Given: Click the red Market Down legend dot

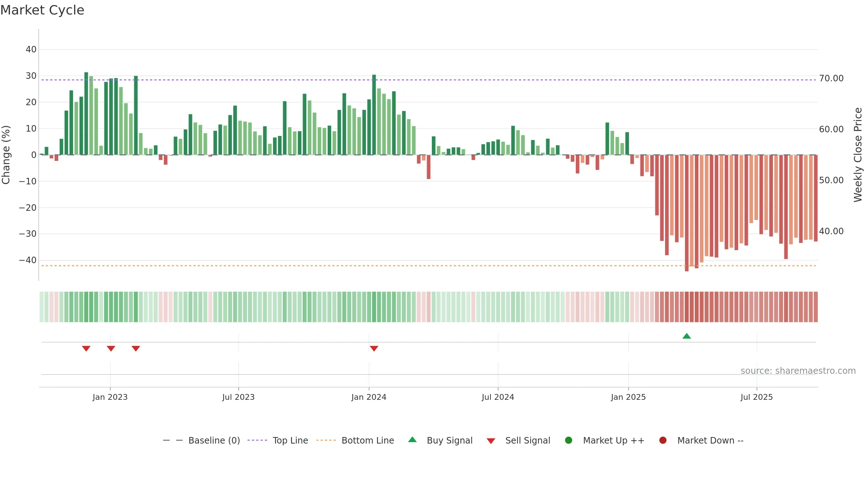Looking at the screenshot, I should (663, 440).
